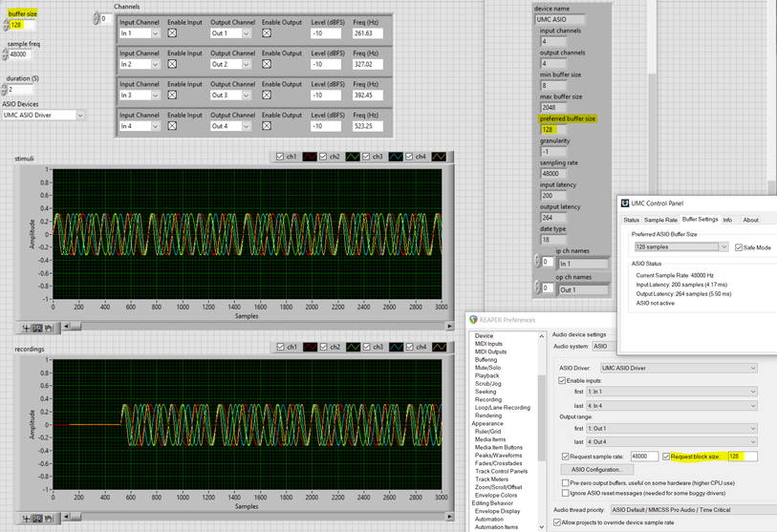Image resolution: width=777 pixels, height=532 pixels.
Task: Click the REAPER Preferences window icon
Action: [x=473, y=320]
